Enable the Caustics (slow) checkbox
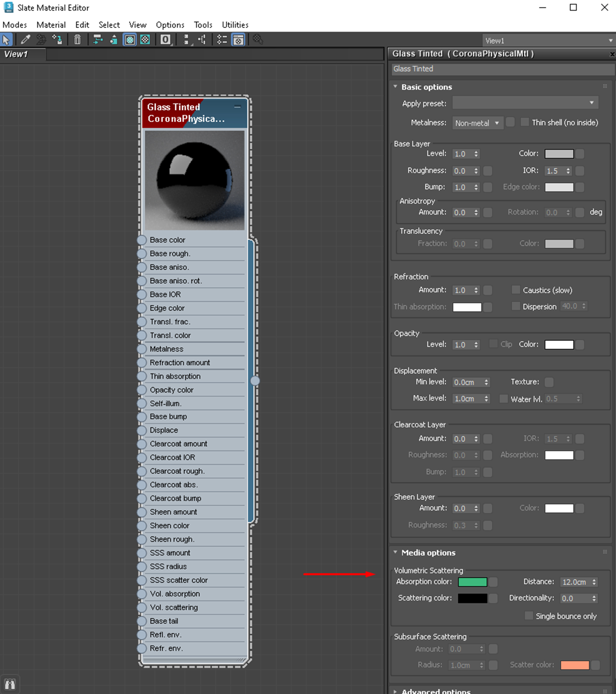Viewport: 616px width, 694px height. tap(516, 290)
